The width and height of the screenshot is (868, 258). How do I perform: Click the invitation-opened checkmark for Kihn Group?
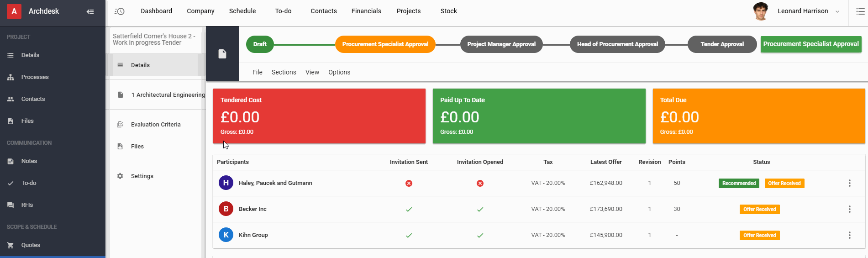click(480, 235)
